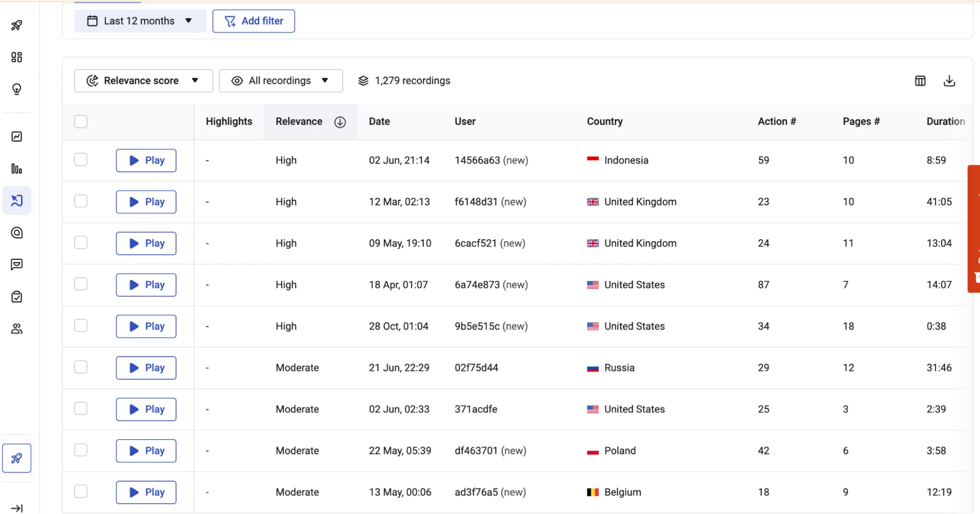Screen dimensions: 980x514
Task: Check the 371acdfe recording row checkbox
Action: point(81,409)
